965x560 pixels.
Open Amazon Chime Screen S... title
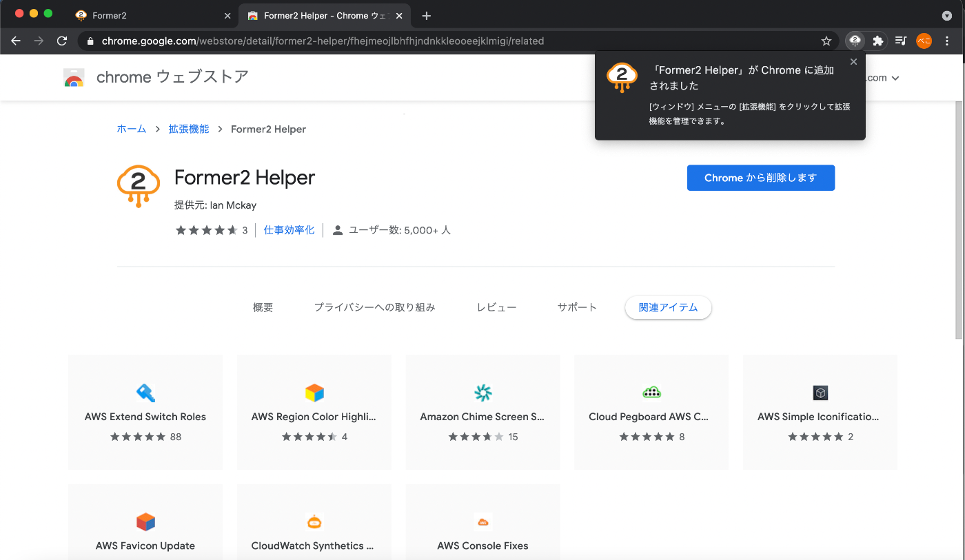coord(482,417)
